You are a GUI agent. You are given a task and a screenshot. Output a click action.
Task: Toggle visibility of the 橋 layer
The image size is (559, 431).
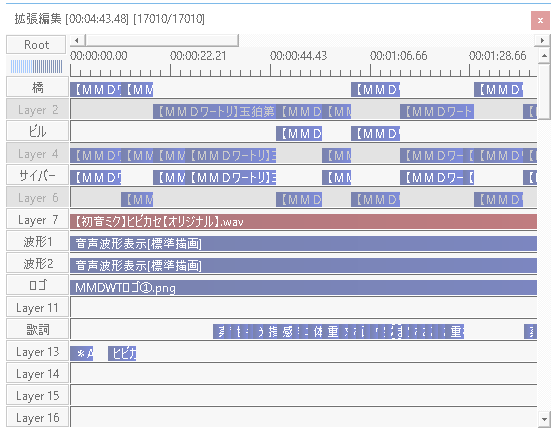(37, 87)
